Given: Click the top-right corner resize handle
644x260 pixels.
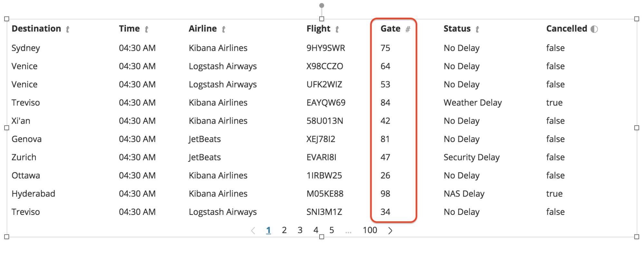Looking at the screenshot, I should [x=637, y=19].
